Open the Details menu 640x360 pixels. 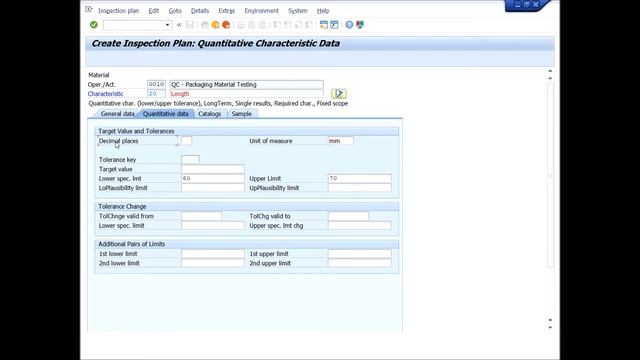click(200, 11)
